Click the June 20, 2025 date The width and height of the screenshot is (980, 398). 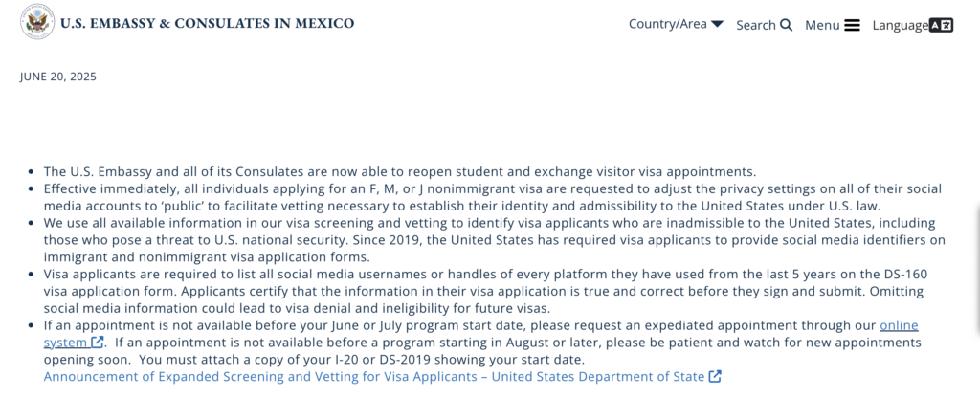pyautogui.click(x=57, y=77)
